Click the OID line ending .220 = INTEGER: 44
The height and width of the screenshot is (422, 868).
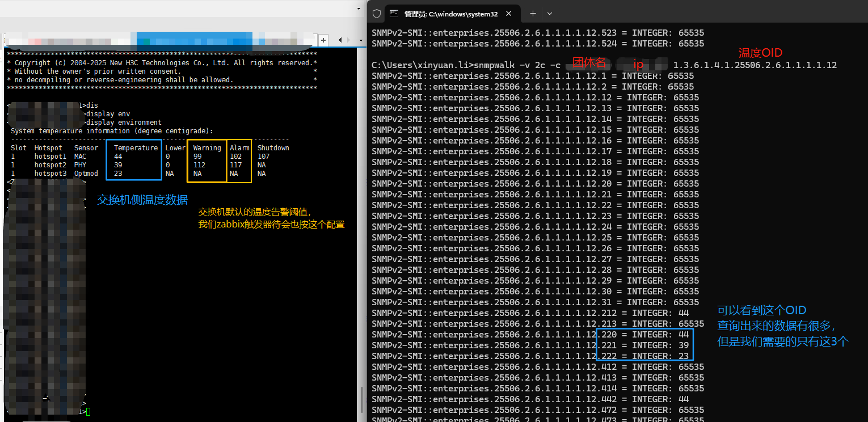click(532, 335)
